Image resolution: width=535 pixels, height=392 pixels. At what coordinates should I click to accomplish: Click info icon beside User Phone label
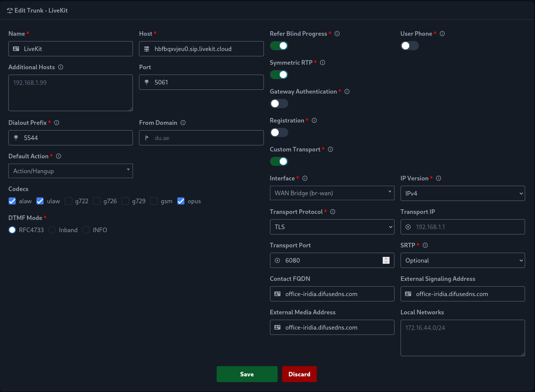(442, 34)
